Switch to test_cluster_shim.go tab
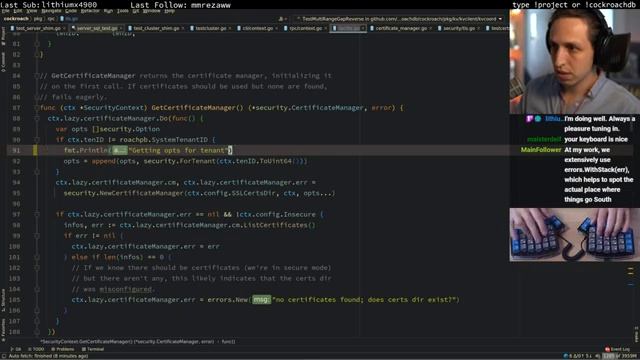640x360 pixels. 156,28
